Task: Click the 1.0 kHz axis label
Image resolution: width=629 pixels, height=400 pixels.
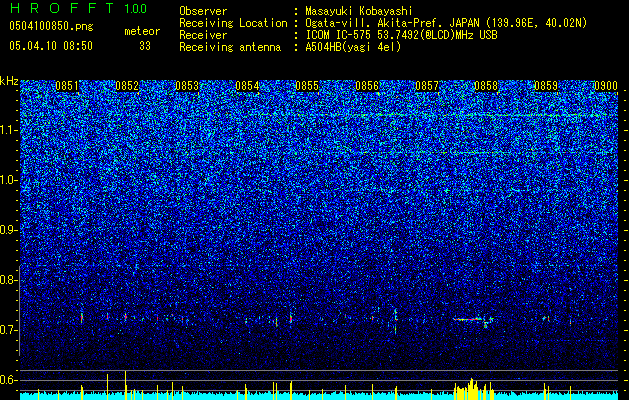Action: click(x=8, y=180)
